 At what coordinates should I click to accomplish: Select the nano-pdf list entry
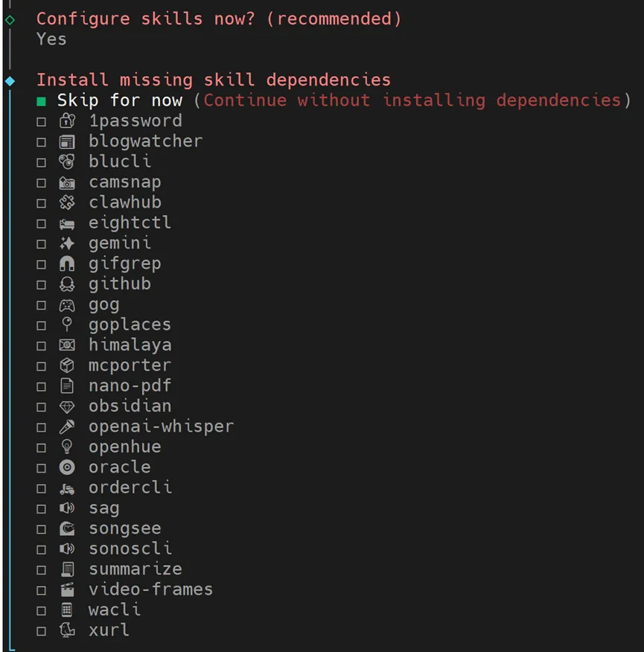(130, 386)
